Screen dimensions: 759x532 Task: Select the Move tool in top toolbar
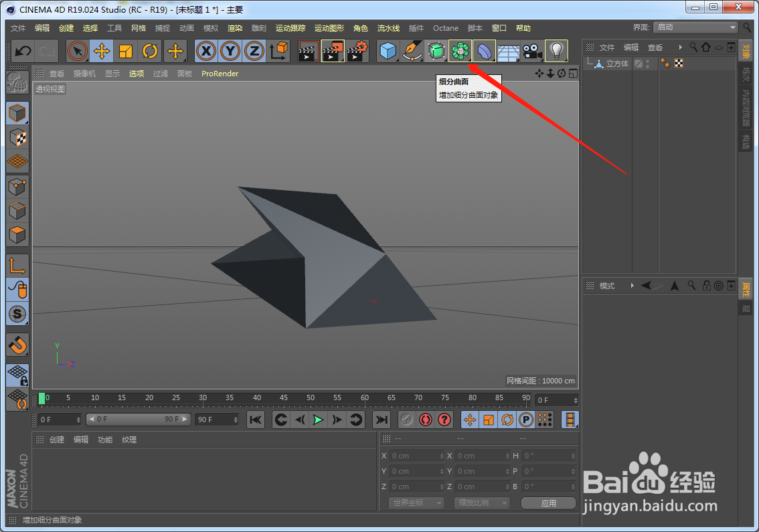102,51
